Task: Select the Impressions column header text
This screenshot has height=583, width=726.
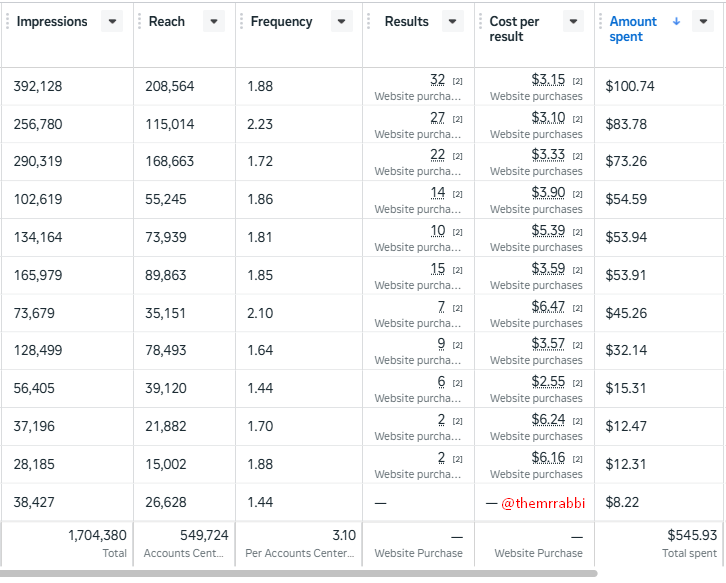Action: (x=52, y=22)
